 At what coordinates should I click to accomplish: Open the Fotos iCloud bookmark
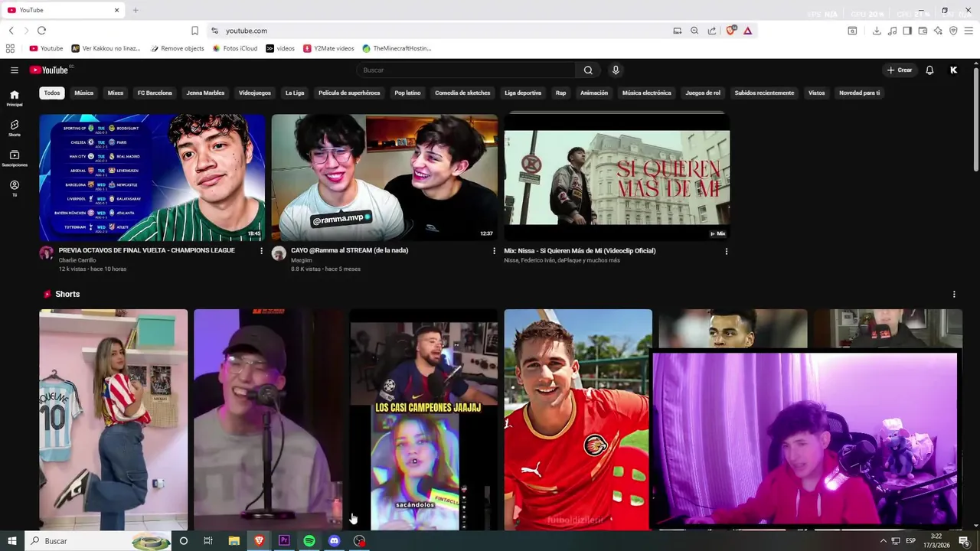click(x=235, y=48)
